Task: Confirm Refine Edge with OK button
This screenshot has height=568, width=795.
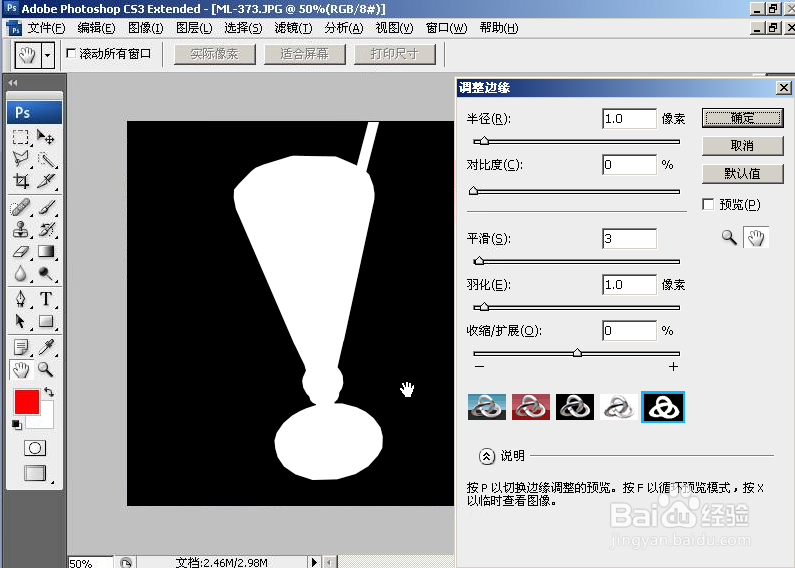Action: 743,118
